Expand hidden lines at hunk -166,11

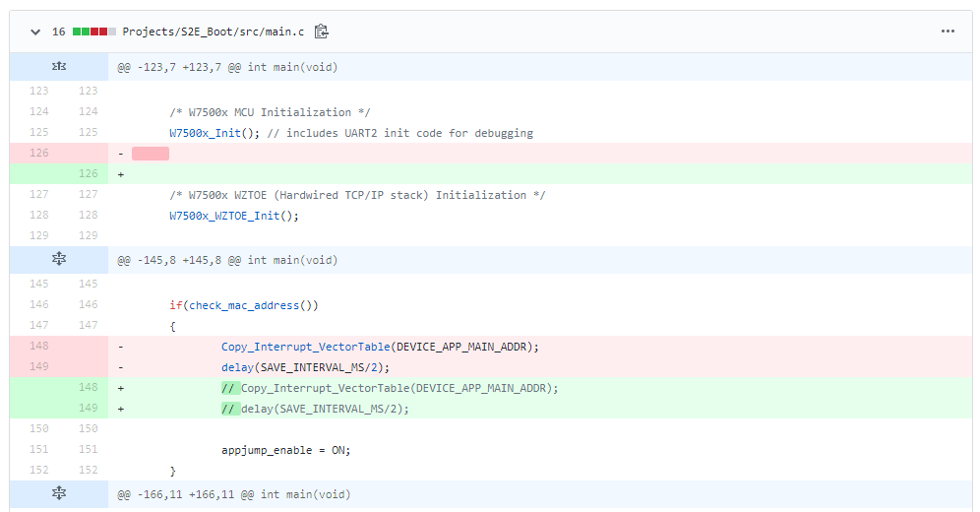(x=59, y=494)
